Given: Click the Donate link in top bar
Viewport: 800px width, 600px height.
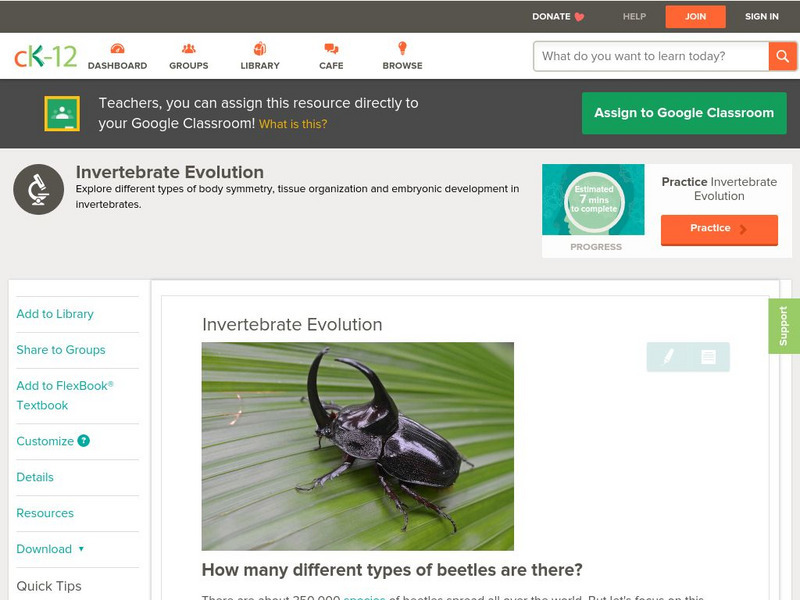Looking at the screenshot, I should [558, 17].
